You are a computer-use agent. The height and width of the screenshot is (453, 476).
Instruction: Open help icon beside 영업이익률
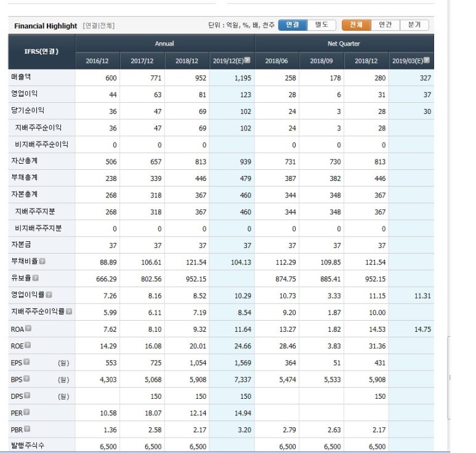pyautogui.click(x=49, y=295)
